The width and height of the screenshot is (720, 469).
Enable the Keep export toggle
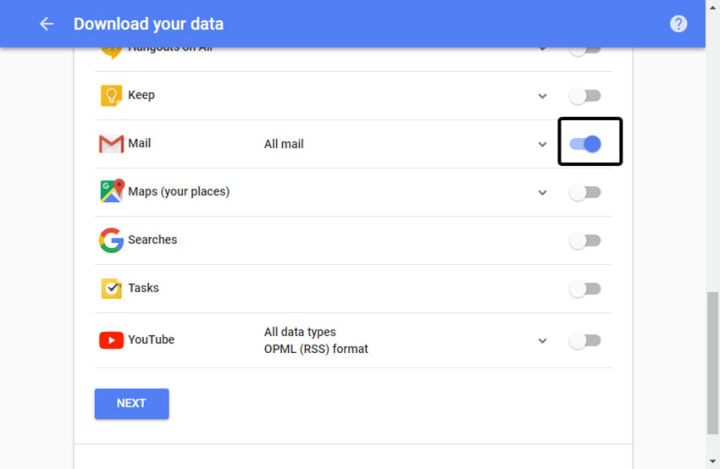585,96
